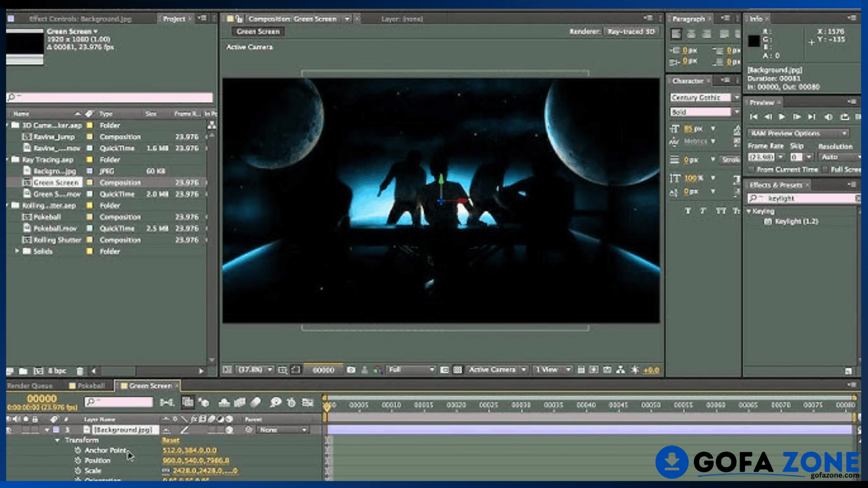Click Faux Bold T icon in Character panel
The image size is (868, 488).
[x=688, y=211]
